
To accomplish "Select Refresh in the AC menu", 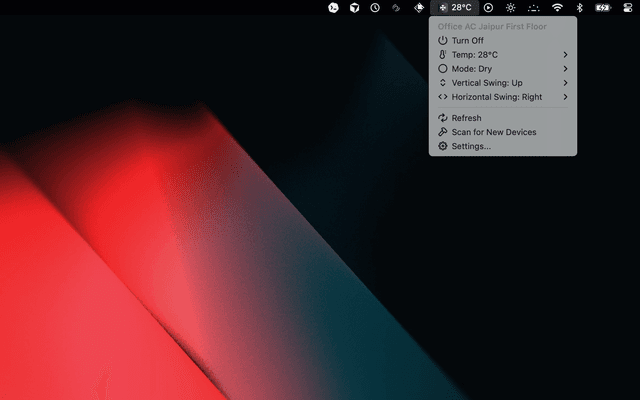I will 503,118.
